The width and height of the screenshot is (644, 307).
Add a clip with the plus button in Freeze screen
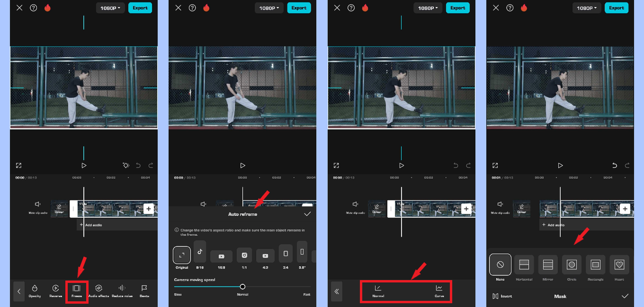pyautogui.click(x=148, y=209)
